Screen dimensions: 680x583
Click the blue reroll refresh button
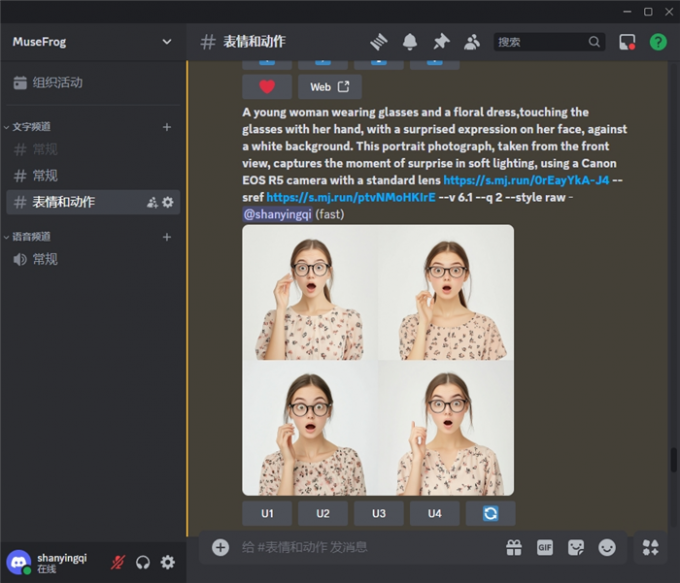pos(490,514)
